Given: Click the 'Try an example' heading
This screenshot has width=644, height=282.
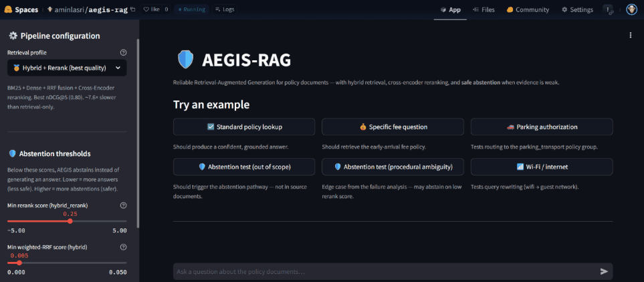Looking at the screenshot, I should tap(211, 104).
